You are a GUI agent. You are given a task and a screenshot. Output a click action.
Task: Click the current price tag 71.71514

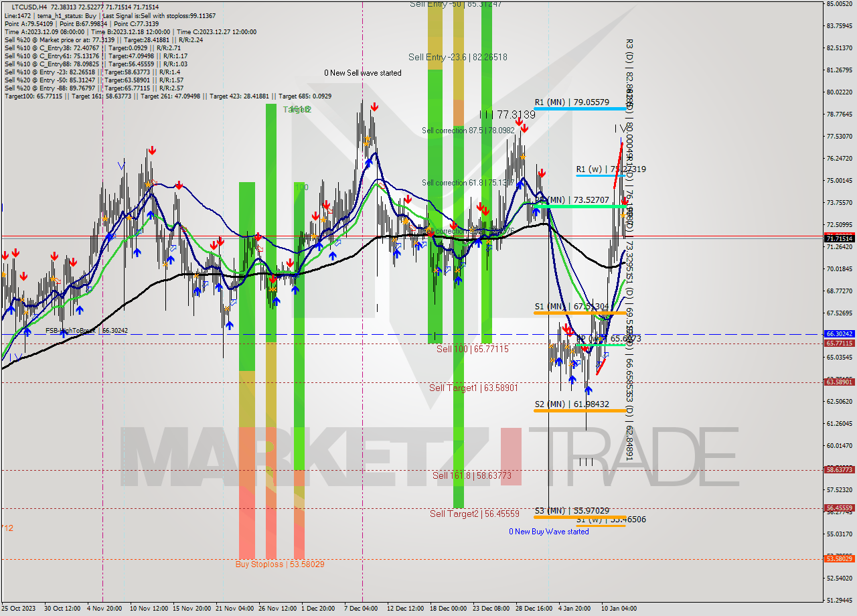pos(839,238)
